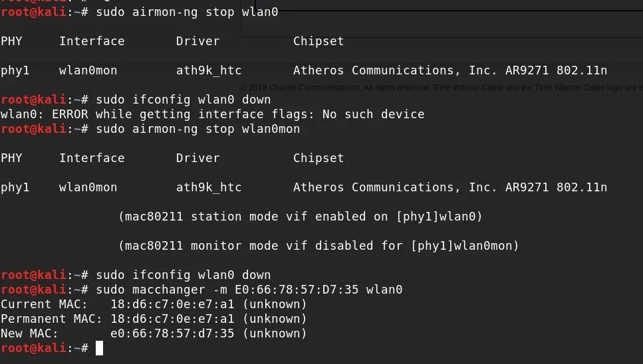
Task: Click the blinking terminal cursor block
Action: tap(99, 348)
